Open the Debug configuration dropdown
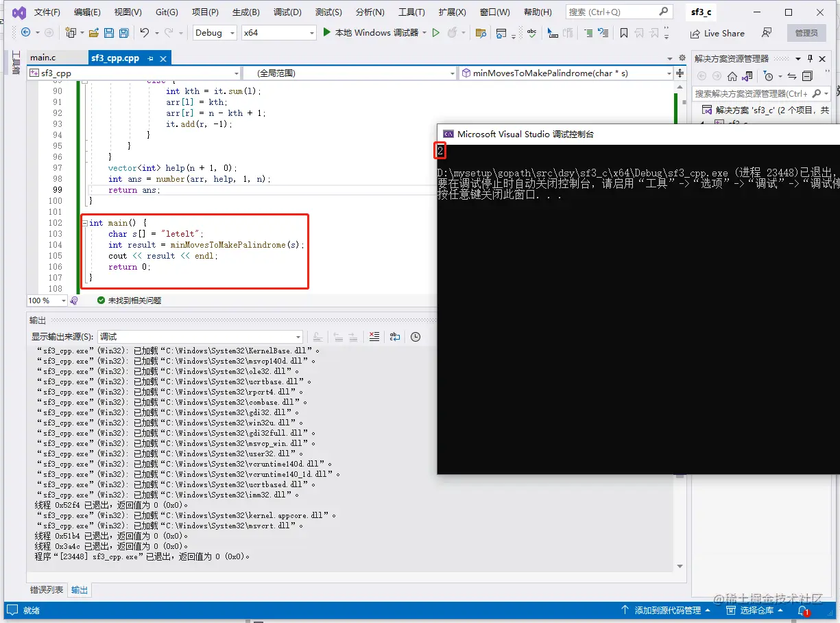This screenshot has height=623, width=840. coord(215,33)
